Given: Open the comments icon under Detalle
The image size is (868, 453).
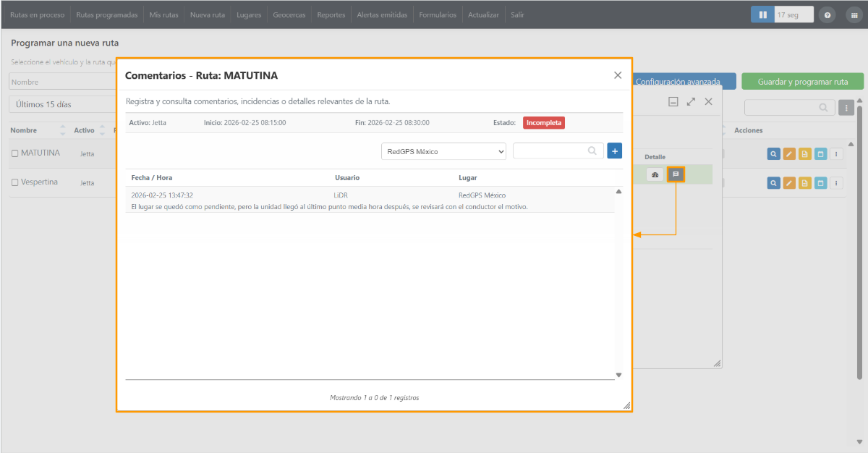Looking at the screenshot, I should pyautogui.click(x=676, y=174).
